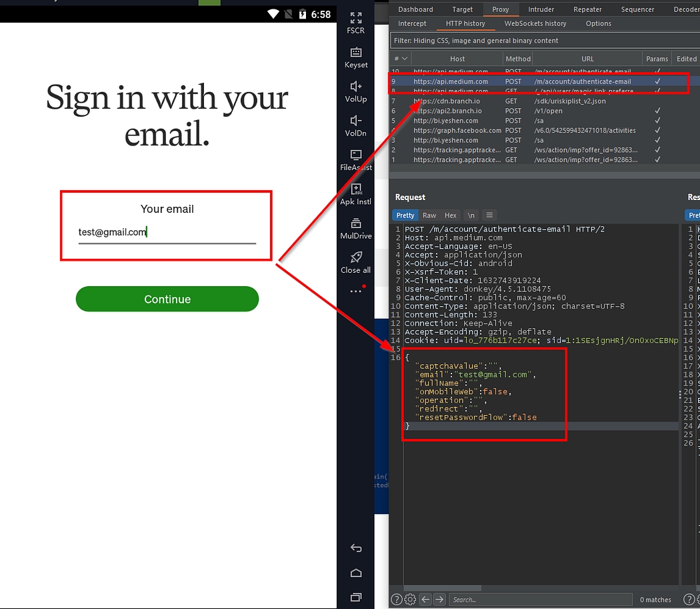
Task: Open the Intercept sub-tab
Action: 412,23
